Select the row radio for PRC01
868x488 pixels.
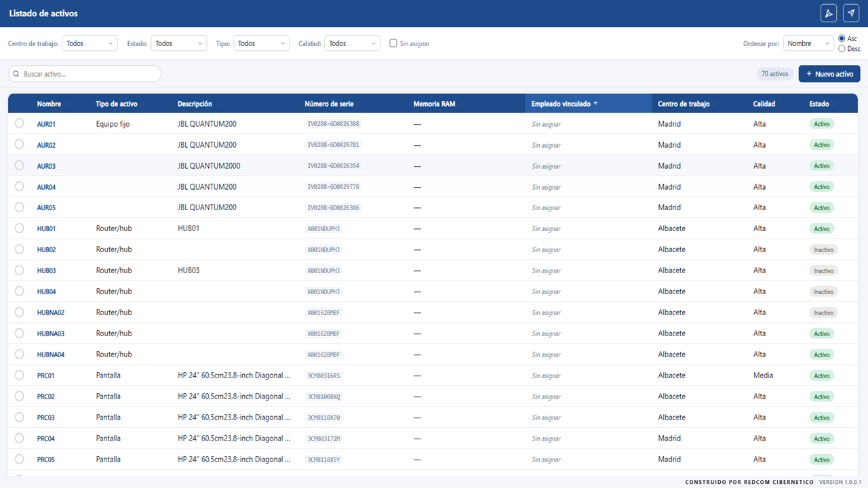(20, 375)
